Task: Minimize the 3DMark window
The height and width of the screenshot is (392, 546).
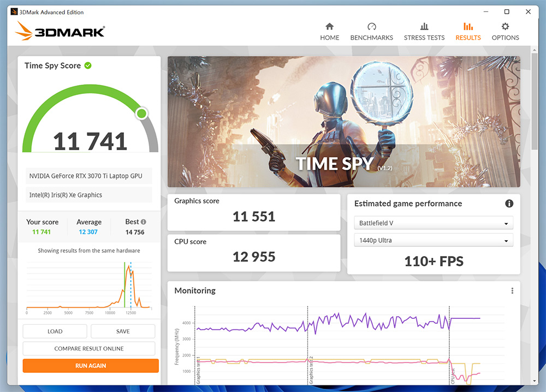Action: tap(486, 12)
